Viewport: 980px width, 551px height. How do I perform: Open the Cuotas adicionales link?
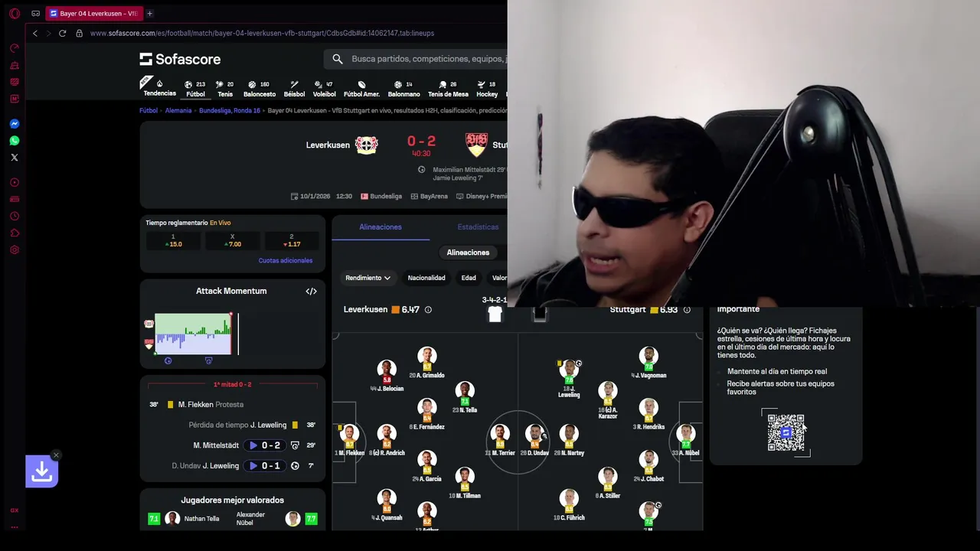[286, 261]
